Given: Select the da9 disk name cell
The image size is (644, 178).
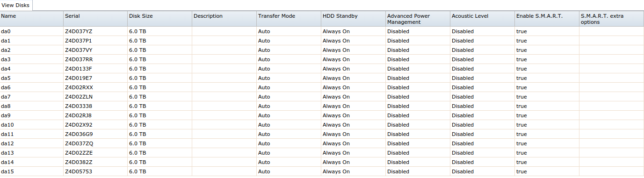Looking at the screenshot, I should [x=31, y=115].
